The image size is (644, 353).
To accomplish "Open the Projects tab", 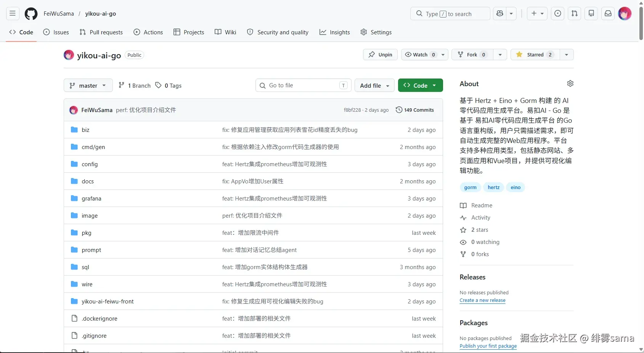I will [189, 32].
